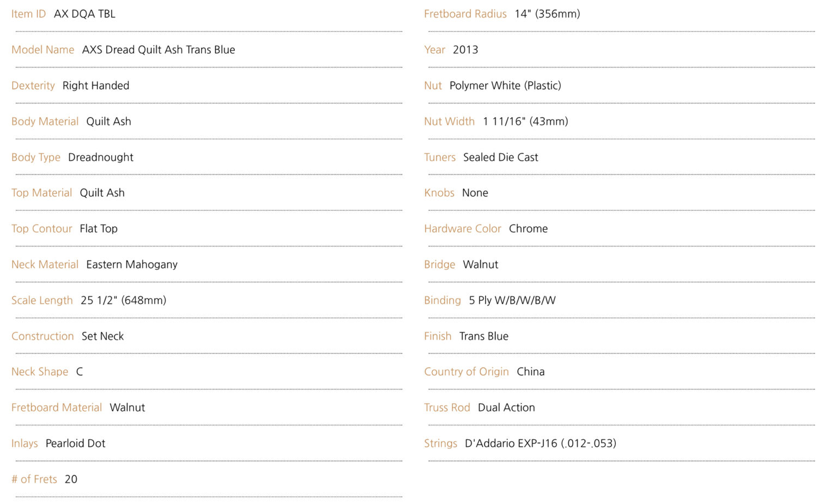Viewport: 837px width, 504px height.
Task: Click the Year 2013 value
Action: [465, 50]
